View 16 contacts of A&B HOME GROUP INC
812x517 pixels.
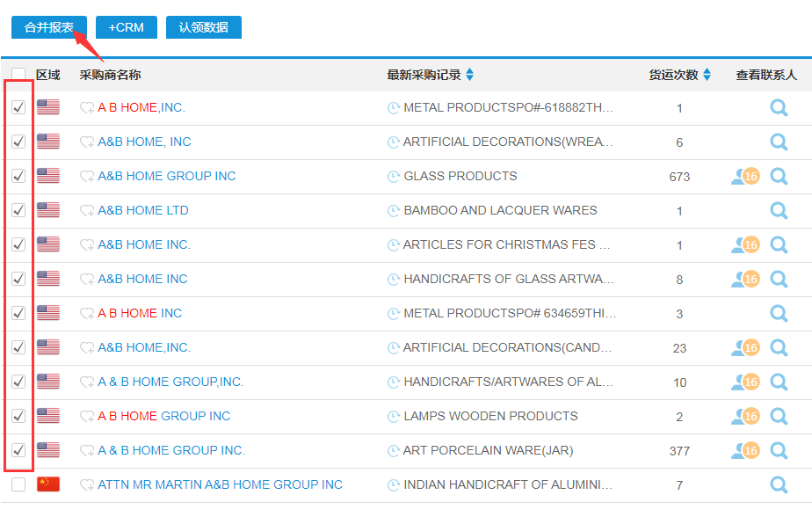(x=746, y=176)
